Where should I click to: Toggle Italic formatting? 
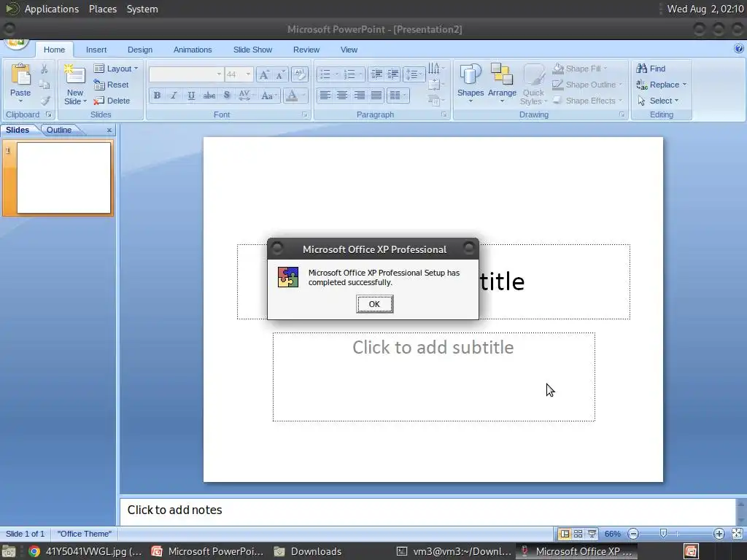click(x=174, y=96)
